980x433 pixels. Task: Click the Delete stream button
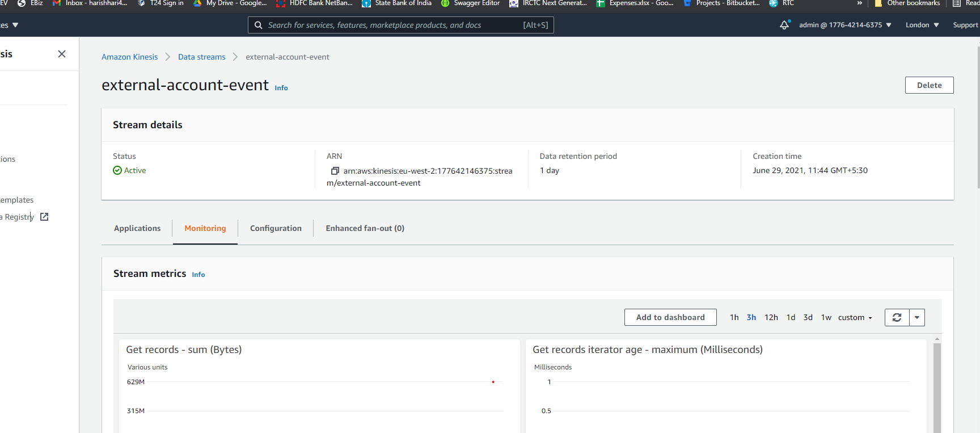point(929,85)
